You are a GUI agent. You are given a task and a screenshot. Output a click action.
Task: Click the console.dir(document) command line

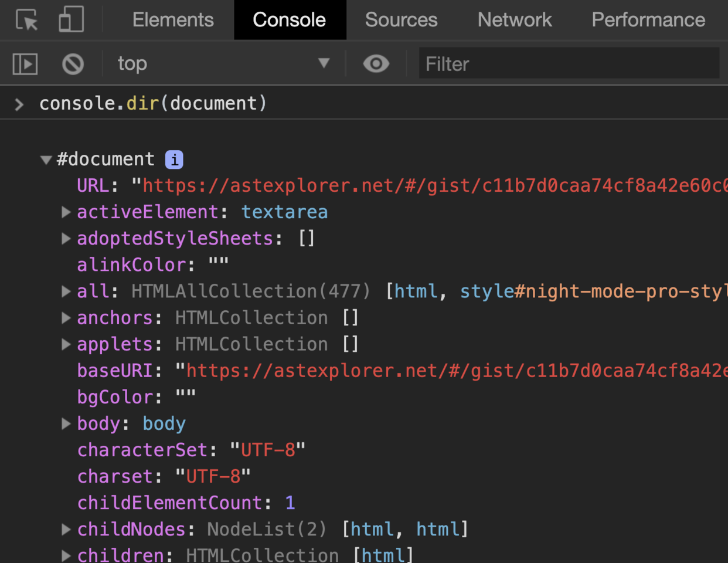pos(153,103)
